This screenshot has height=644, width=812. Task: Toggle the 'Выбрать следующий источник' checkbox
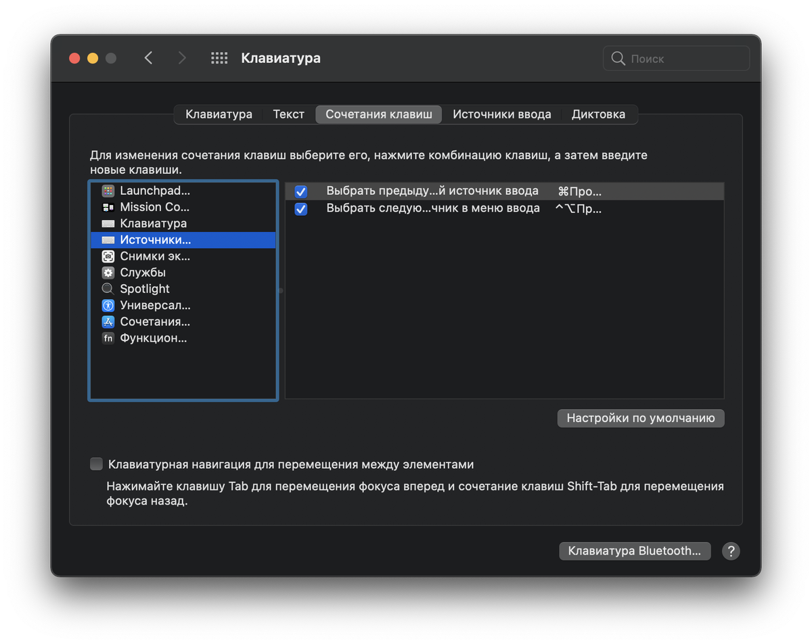click(301, 209)
